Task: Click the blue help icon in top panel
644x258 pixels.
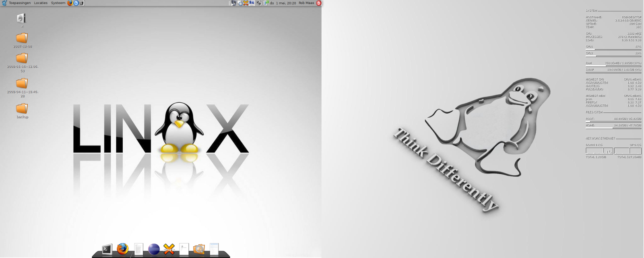Action: [x=76, y=3]
